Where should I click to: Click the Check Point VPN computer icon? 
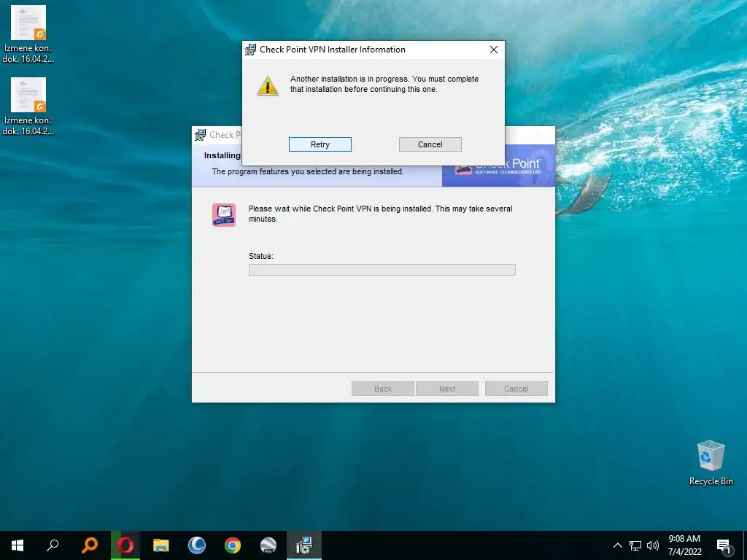point(224,215)
